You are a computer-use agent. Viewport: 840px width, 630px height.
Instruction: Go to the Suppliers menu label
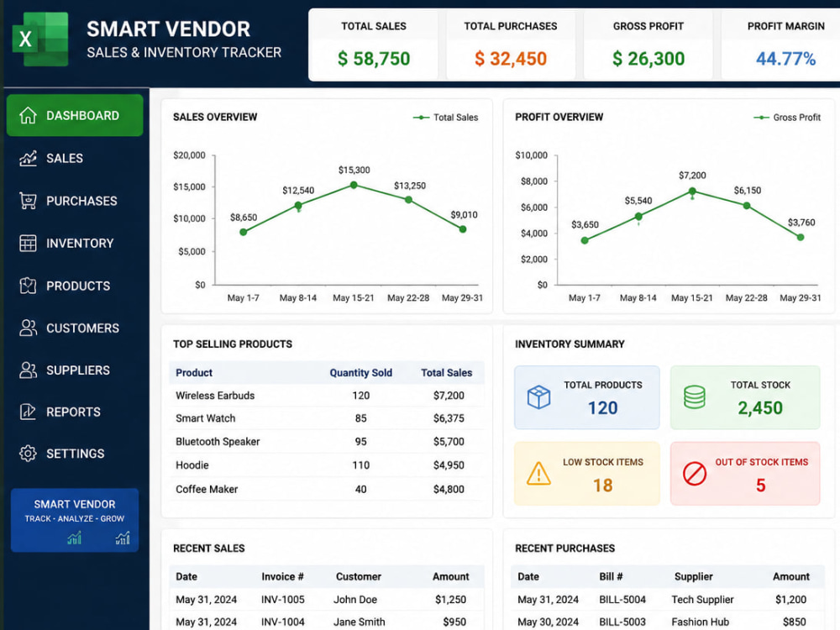click(x=77, y=370)
